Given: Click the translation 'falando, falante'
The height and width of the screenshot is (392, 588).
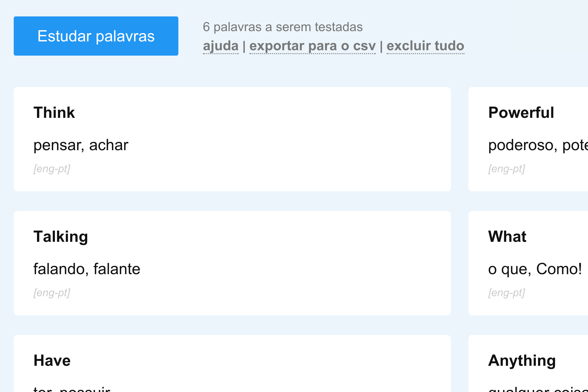Looking at the screenshot, I should coord(87,269).
